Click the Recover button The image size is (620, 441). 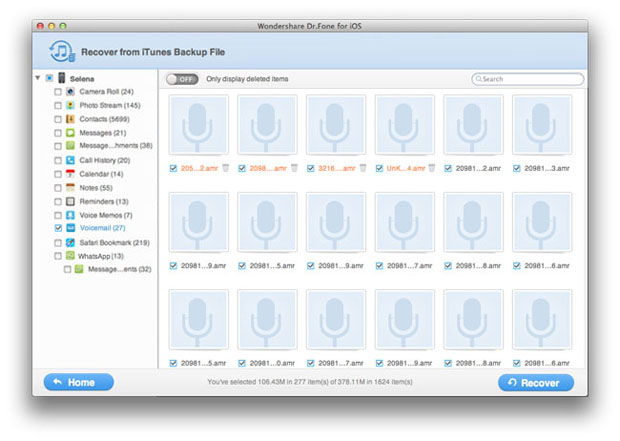point(536,382)
